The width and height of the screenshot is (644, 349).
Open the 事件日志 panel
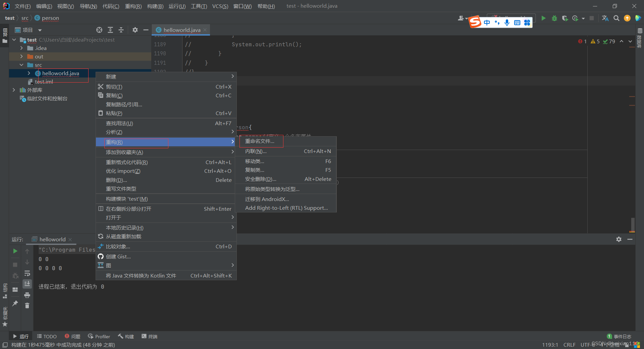(x=619, y=336)
